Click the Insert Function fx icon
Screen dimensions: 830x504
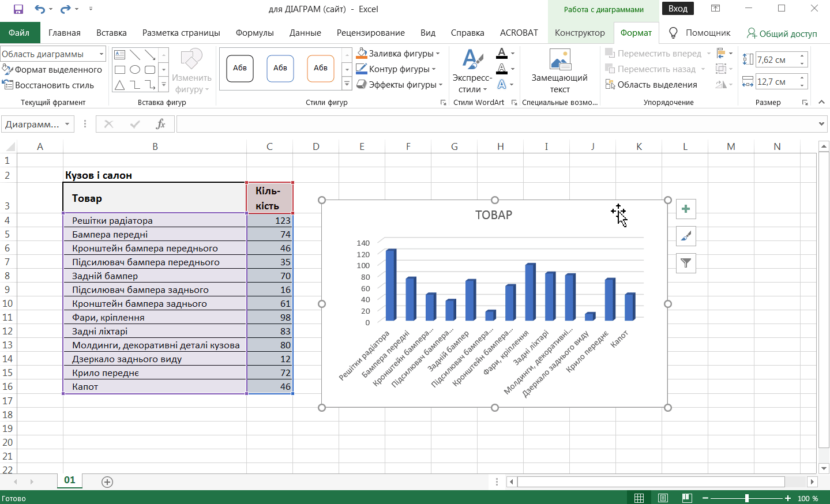pos(160,124)
